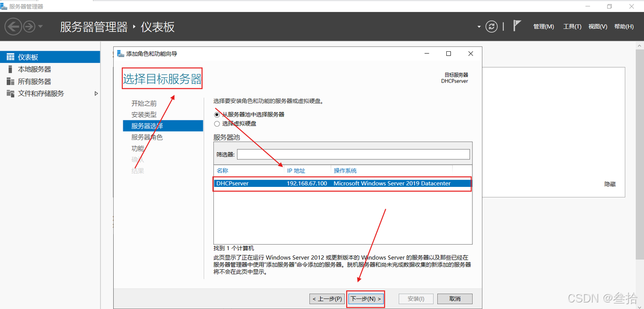644x309 pixels.
Task: Click the 仪表板 sidebar icon
Action: point(10,57)
